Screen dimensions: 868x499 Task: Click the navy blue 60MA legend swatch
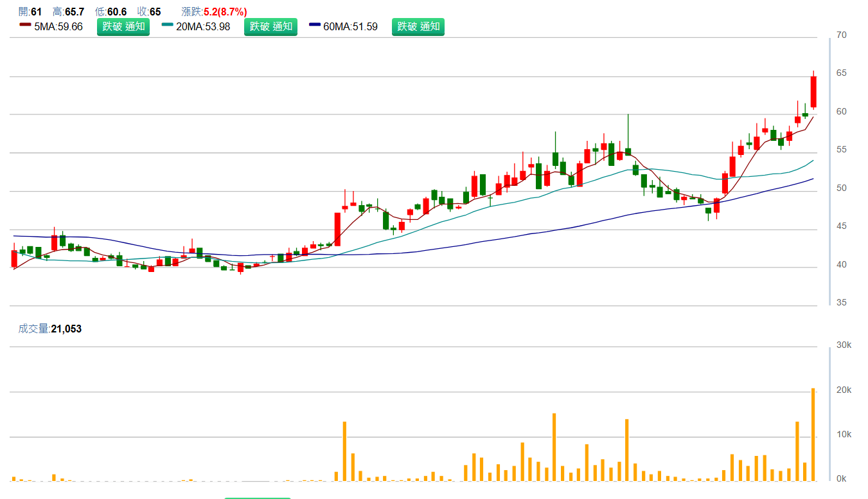pos(315,25)
